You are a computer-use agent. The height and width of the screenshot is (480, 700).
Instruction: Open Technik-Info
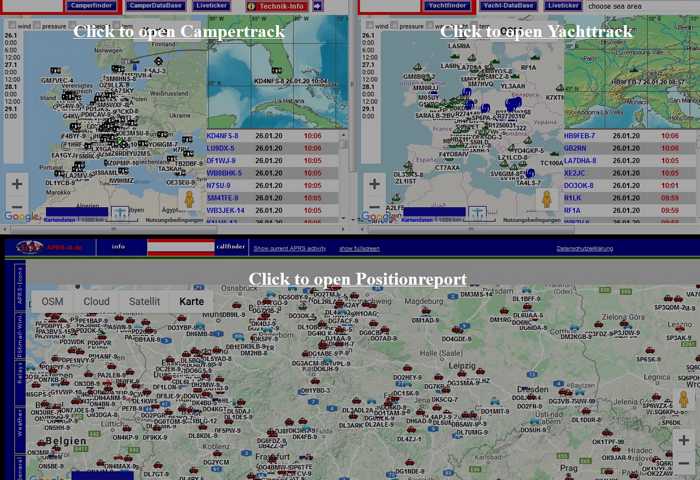pos(277,6)
